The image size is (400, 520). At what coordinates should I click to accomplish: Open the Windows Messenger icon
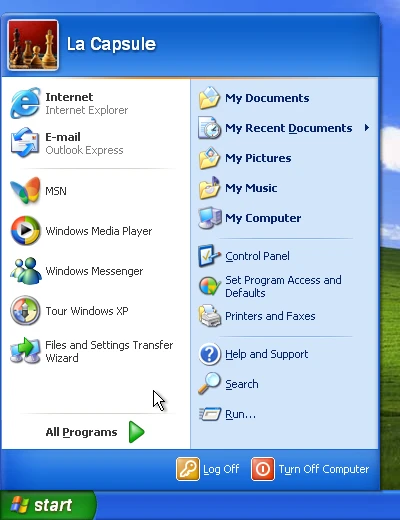coord(25,270)
